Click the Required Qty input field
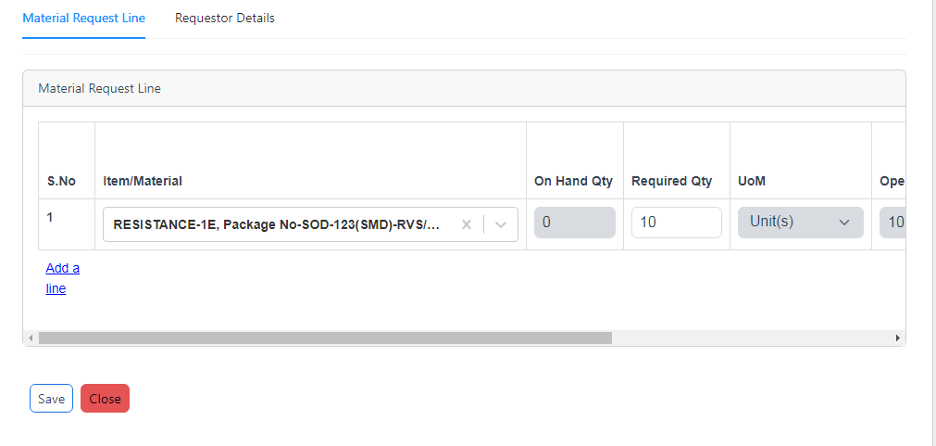Viewport: 936px width, 446px height. [x=676, y=222]
